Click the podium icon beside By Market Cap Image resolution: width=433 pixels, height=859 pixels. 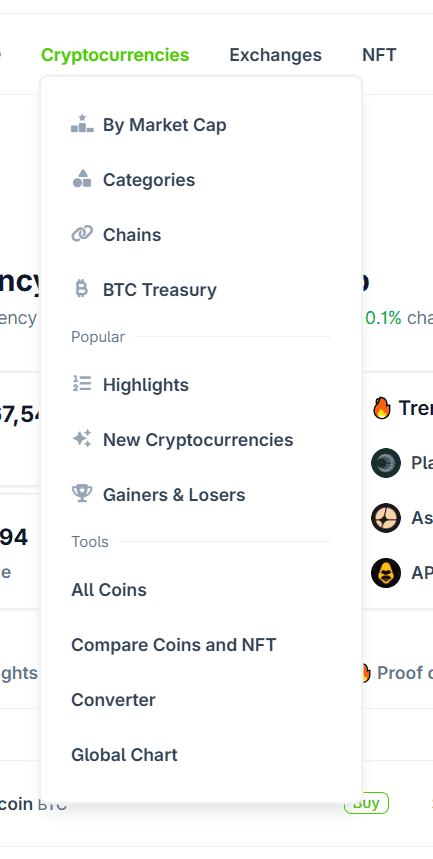click(82, 124)
